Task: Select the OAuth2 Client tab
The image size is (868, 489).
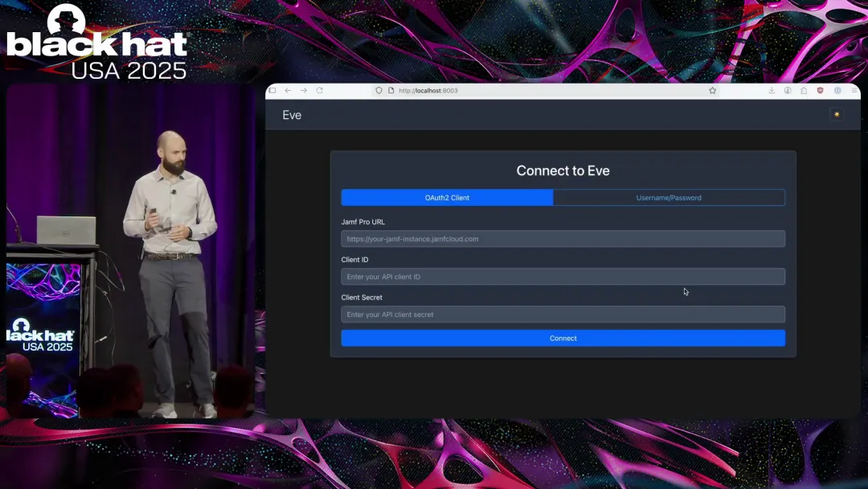Action: click(x=447, y=198)
